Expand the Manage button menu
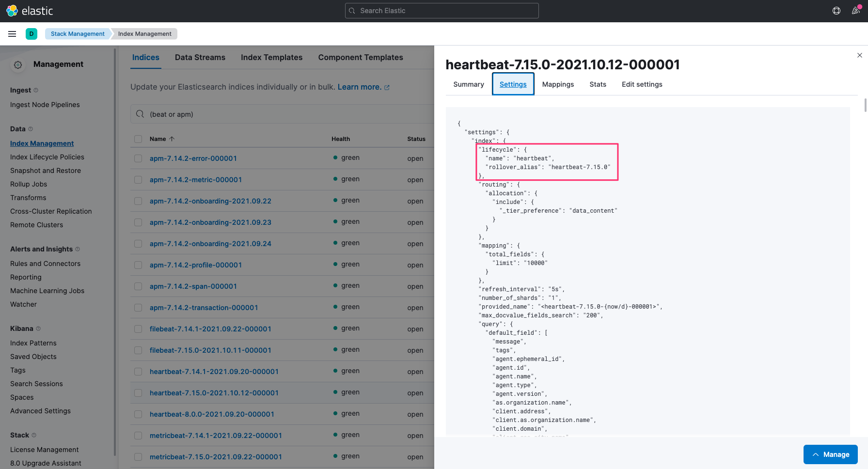Screen dimensions: 868x469 (x=830, y=454)
